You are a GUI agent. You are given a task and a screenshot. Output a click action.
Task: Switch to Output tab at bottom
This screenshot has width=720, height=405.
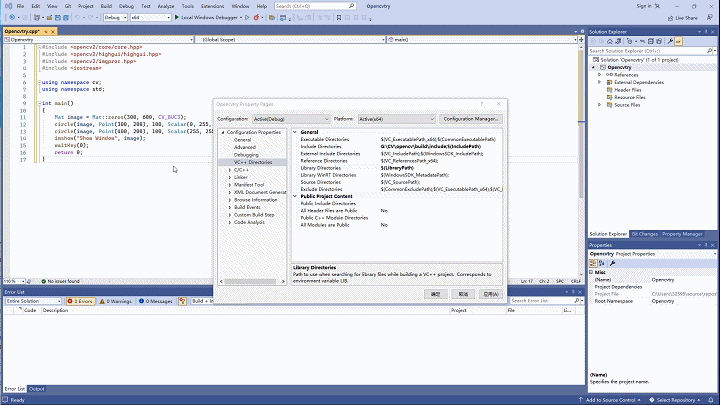(x=36, y=389)
